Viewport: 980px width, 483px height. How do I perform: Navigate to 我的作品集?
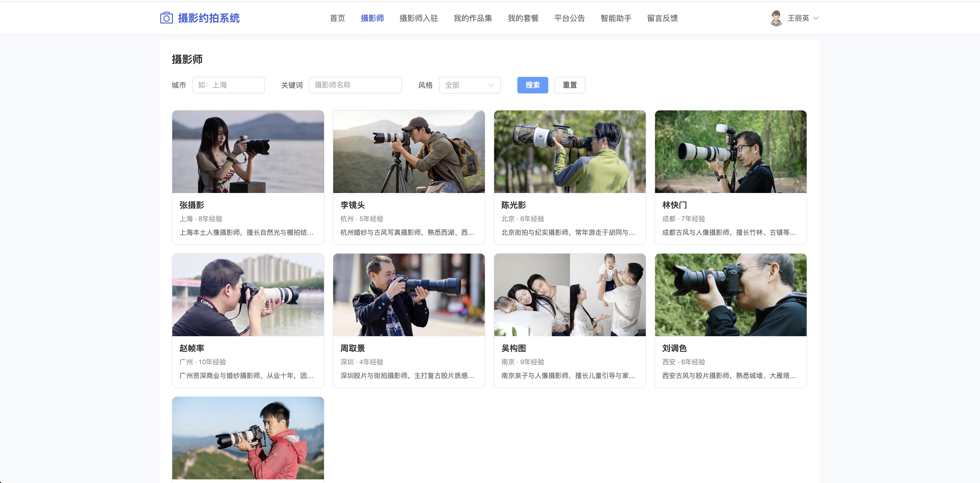472,18
